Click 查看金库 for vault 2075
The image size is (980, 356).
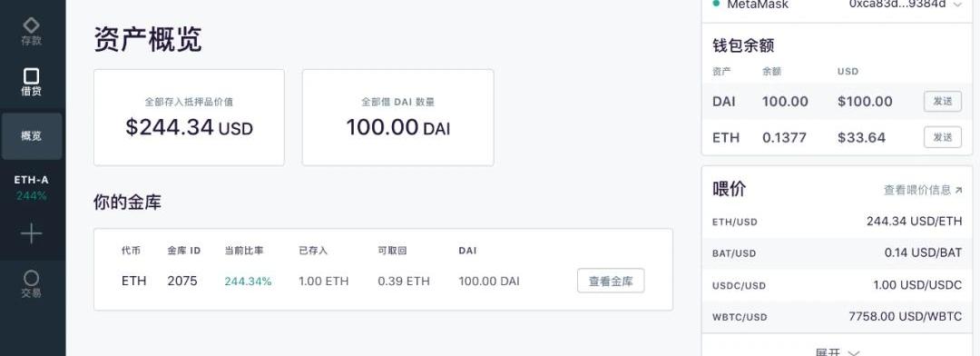tap(611, 281)
